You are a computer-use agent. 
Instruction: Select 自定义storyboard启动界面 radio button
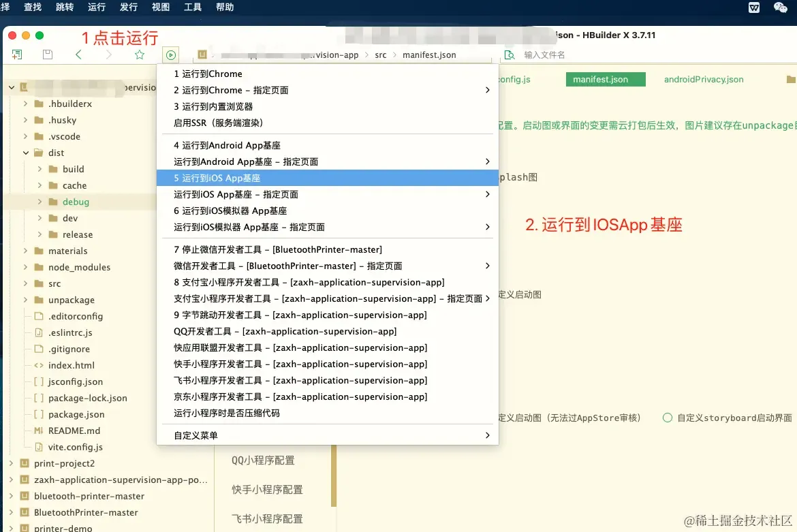coord(668,418)
